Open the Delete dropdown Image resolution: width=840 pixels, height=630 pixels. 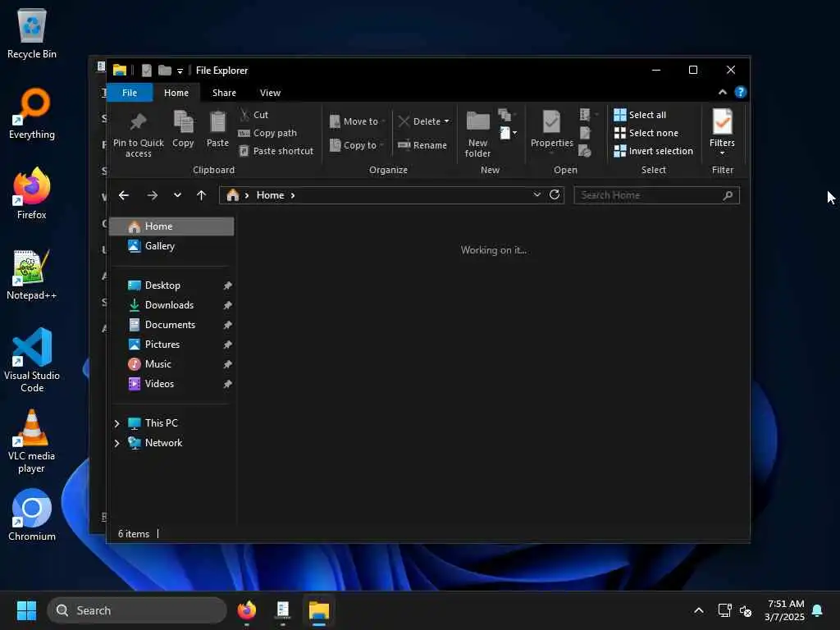point(424,121)
